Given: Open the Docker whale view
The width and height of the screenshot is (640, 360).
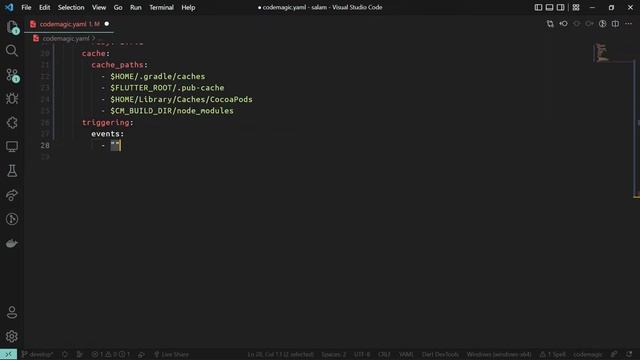Looking at the screenshot, I should coord(12,243).
